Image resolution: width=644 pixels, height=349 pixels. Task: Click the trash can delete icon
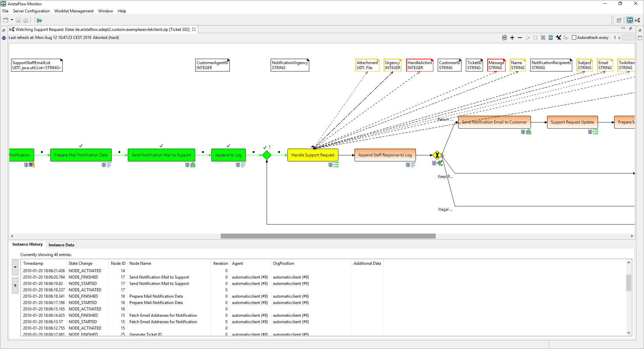point(551,38)
